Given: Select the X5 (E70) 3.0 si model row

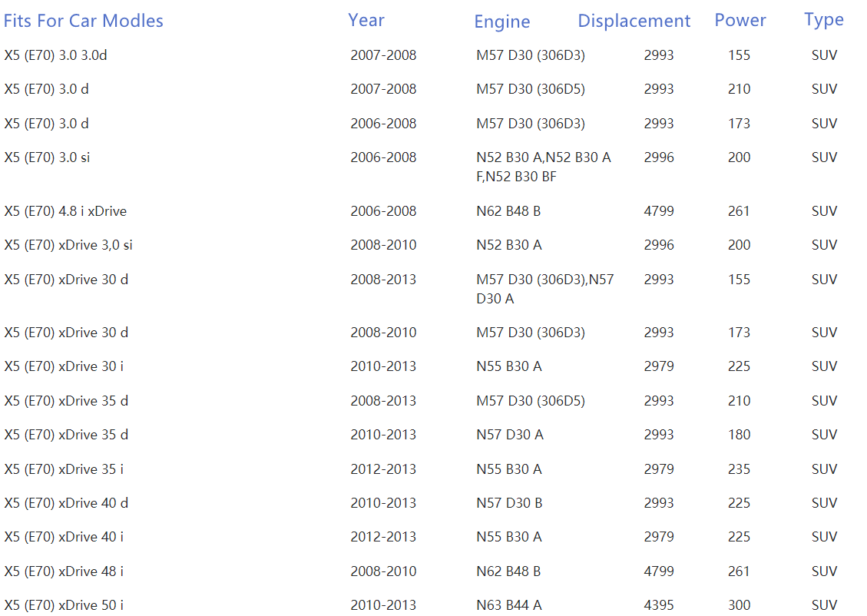Looking at the screenshot, I should [48, 157].
